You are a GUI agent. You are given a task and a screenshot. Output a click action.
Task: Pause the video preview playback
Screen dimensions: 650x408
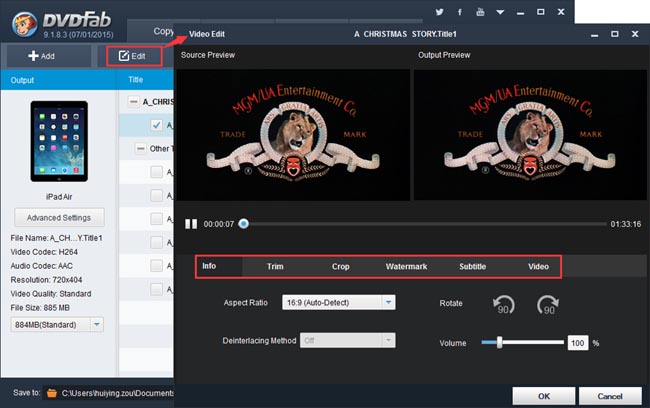click(191, 224)
